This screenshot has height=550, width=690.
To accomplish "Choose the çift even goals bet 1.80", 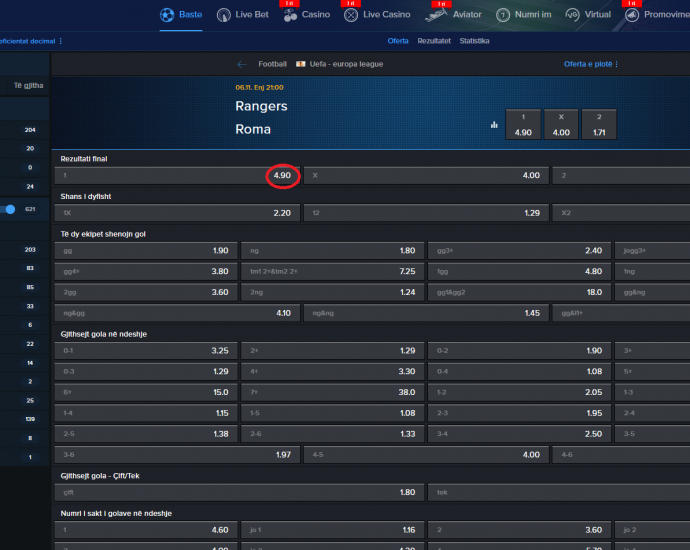I will (239, 492).
